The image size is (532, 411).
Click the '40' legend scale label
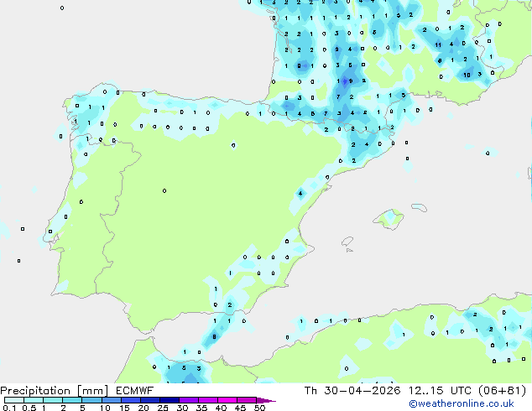[x=221, y=408]
